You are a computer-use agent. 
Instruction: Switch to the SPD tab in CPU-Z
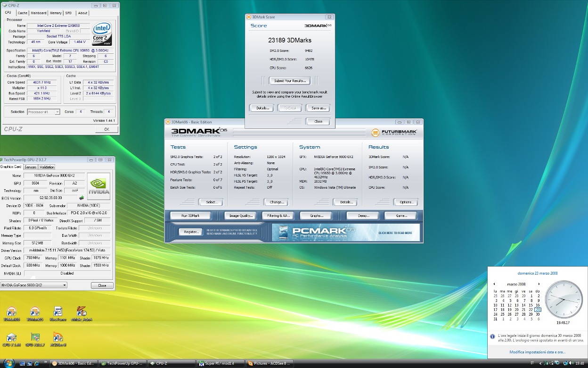coord(69,13)
